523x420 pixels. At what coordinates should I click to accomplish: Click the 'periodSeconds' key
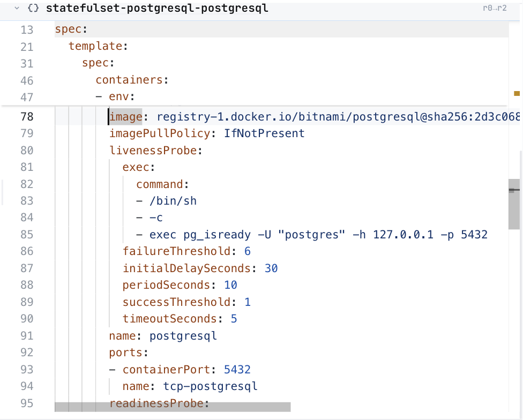[x=167, y=284]
